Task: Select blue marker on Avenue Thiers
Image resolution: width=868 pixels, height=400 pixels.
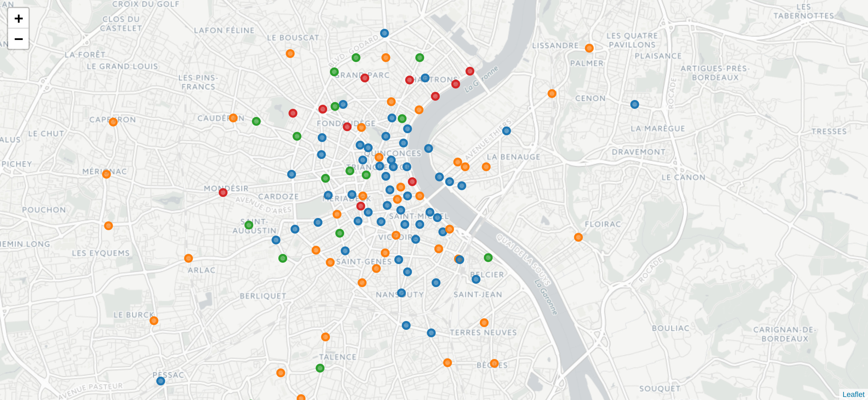Action: pyautogui.click(x=507, y=131)
